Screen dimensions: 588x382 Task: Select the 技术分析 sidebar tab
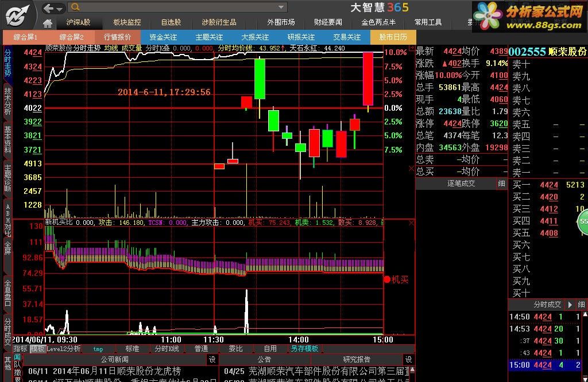click(x=8, y=101)
